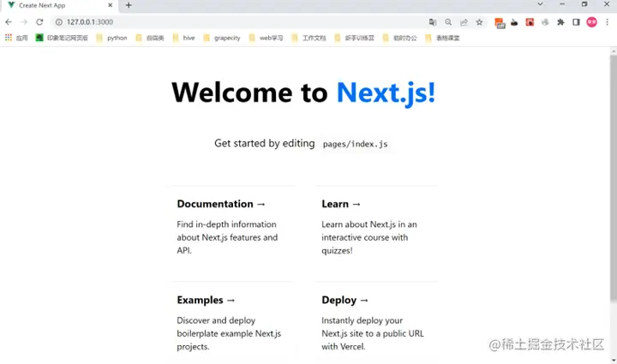Click the translate page icon
This screenshot has height=364, width=617.
click(433, 22)
